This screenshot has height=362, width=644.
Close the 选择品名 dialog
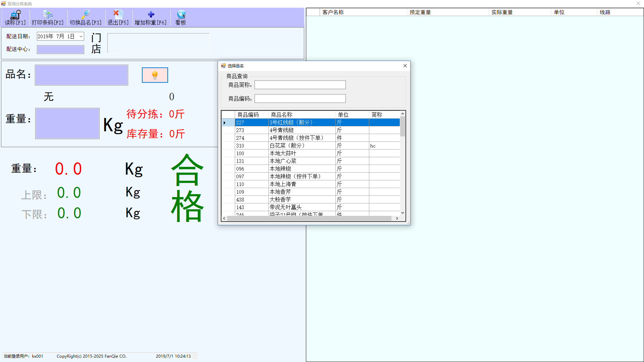405,66
